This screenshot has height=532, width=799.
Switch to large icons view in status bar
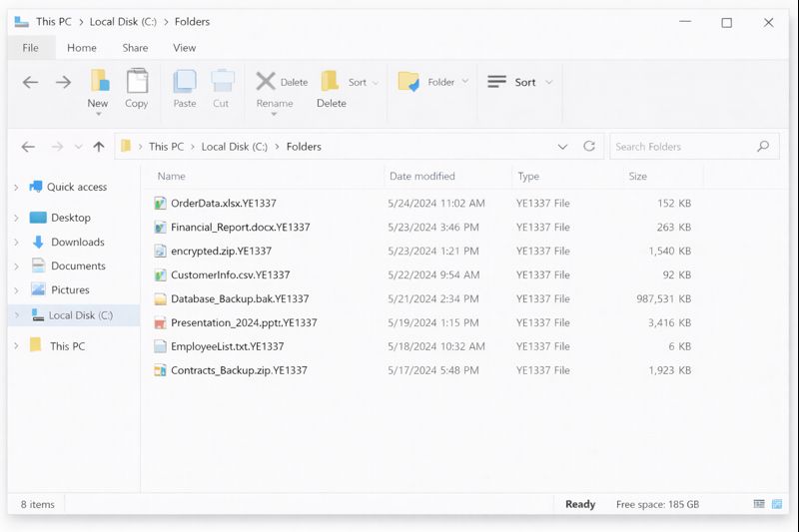tap(777, 504)
